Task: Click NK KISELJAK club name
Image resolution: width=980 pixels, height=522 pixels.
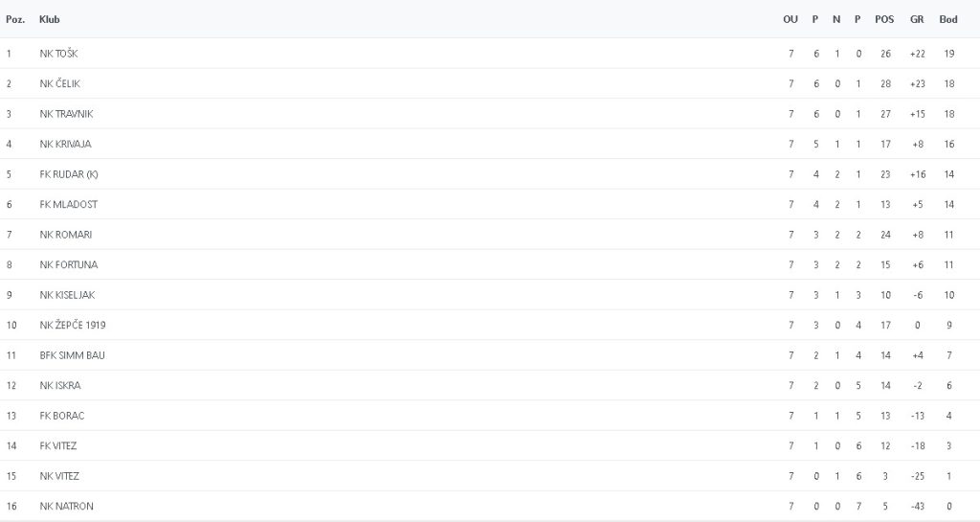Action: [67, 295]
